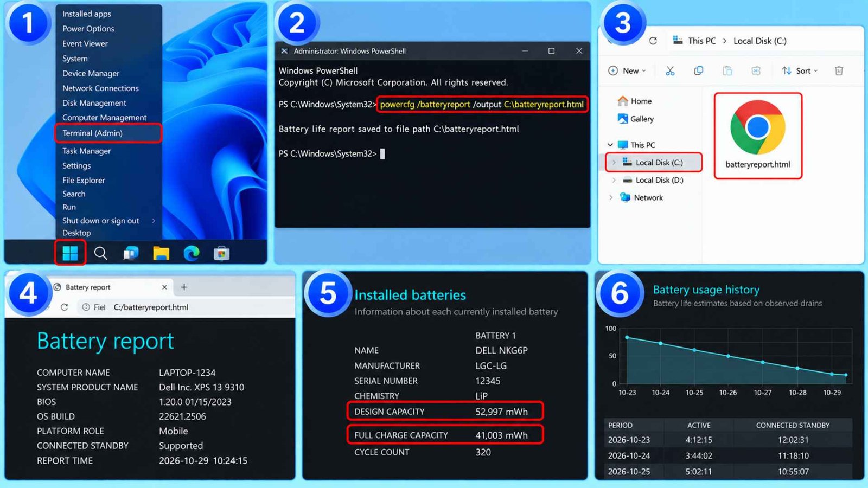Viewport: 868px width, 488px height.
Task: Expand the Network tree node chevron
Action: [x=611, y=197]
